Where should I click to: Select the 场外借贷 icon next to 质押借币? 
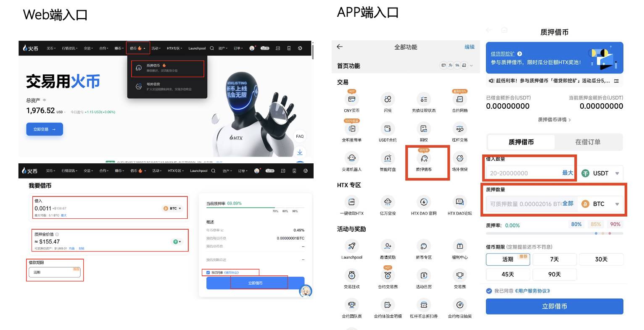(459, 159)
